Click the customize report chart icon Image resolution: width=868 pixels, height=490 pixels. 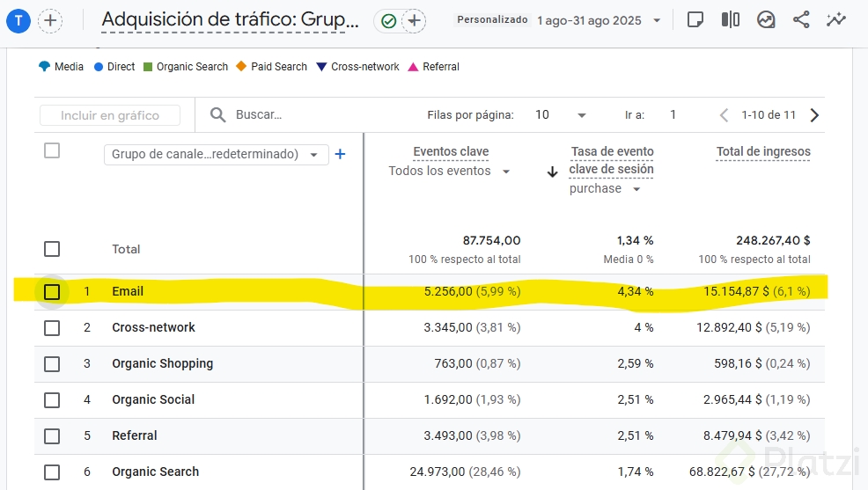click(x=766, y=19)
